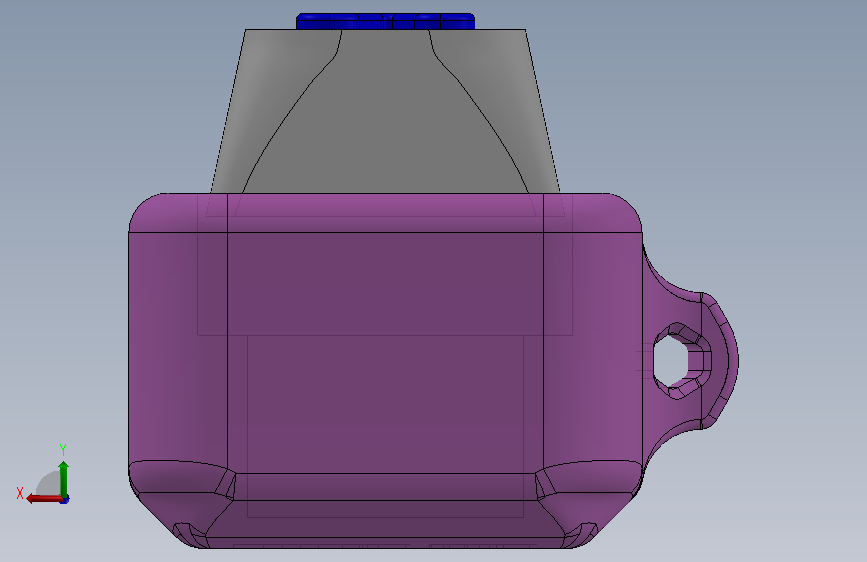867x562 pixels.
Task: Click the hexagonal hole in side lug
Action: click(671, 361)
